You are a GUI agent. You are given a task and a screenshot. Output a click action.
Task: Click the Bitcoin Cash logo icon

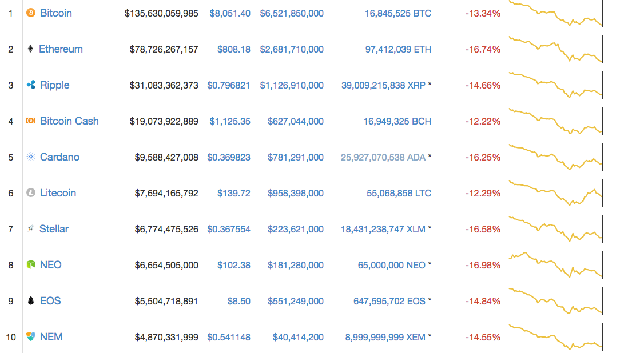31,121
